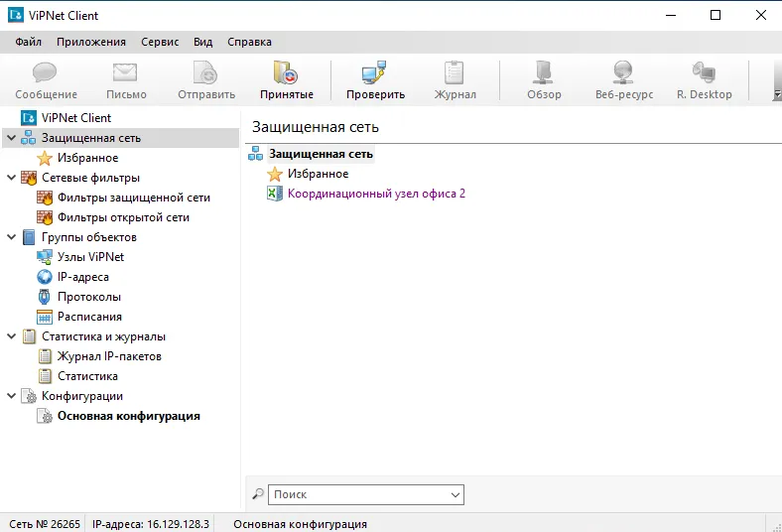Image resolution: width=782 pixels, height=532 pixels.
Task: Click Фильтры открытой сети firewall icon
Action: tap(45, 217)
